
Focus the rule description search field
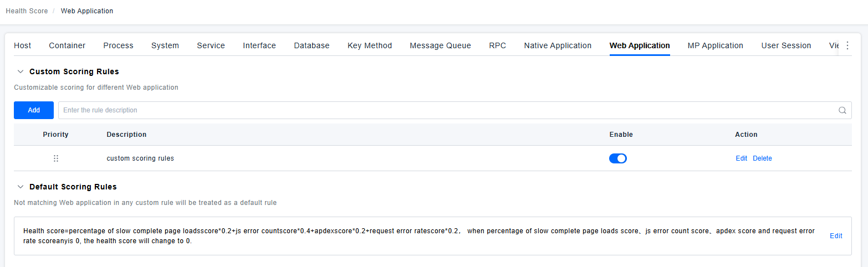pyautogui.click(x=443, y=110)
